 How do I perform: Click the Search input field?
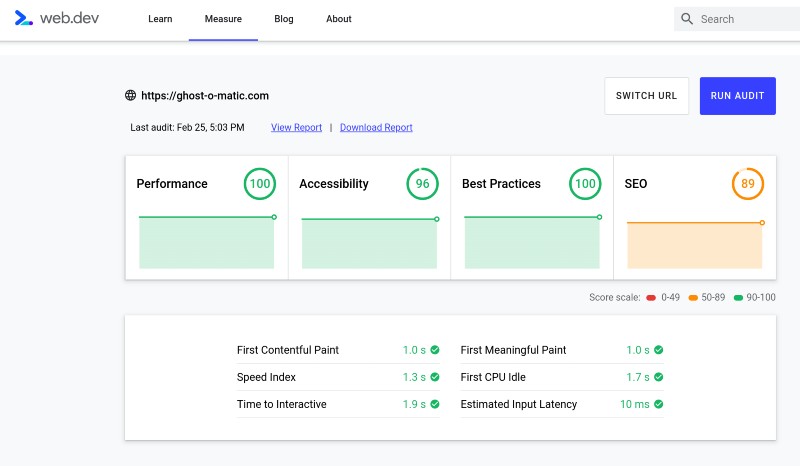[738, 19]
